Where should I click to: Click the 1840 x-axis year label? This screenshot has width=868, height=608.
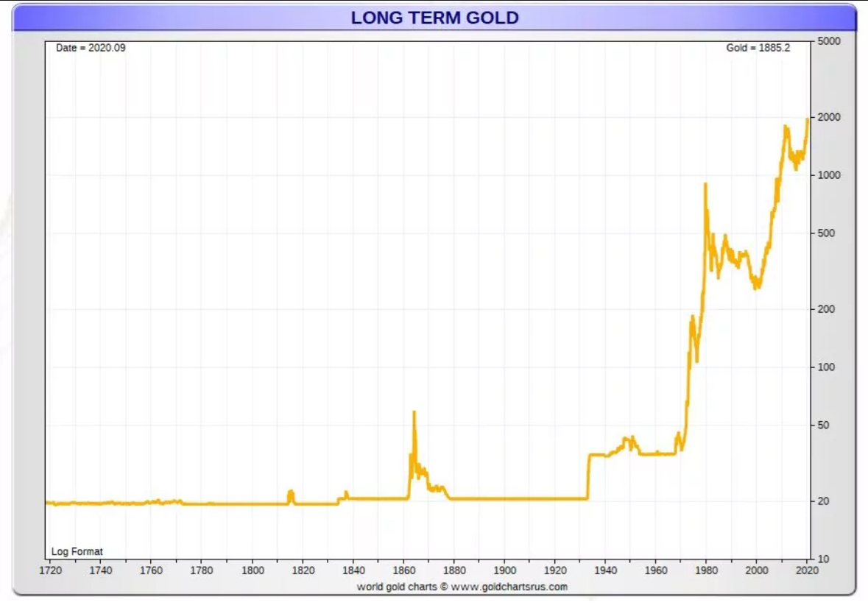tap(353, 570)
